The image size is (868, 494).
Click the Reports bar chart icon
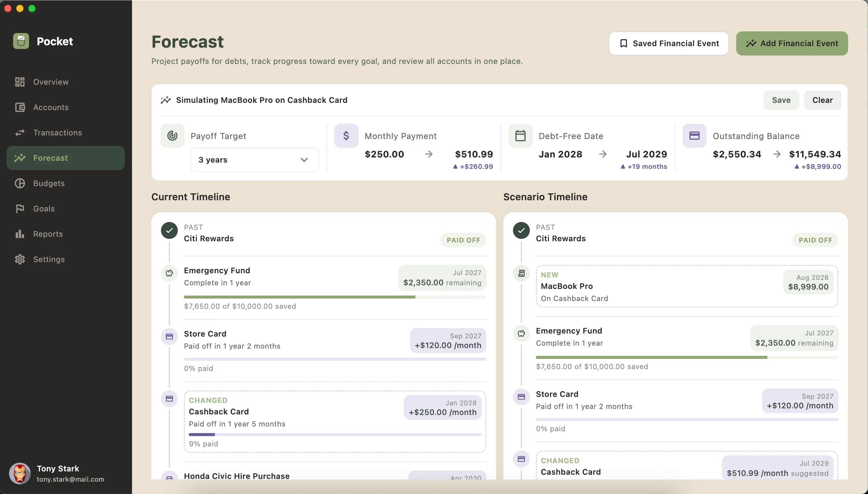[x=20, y=234]
